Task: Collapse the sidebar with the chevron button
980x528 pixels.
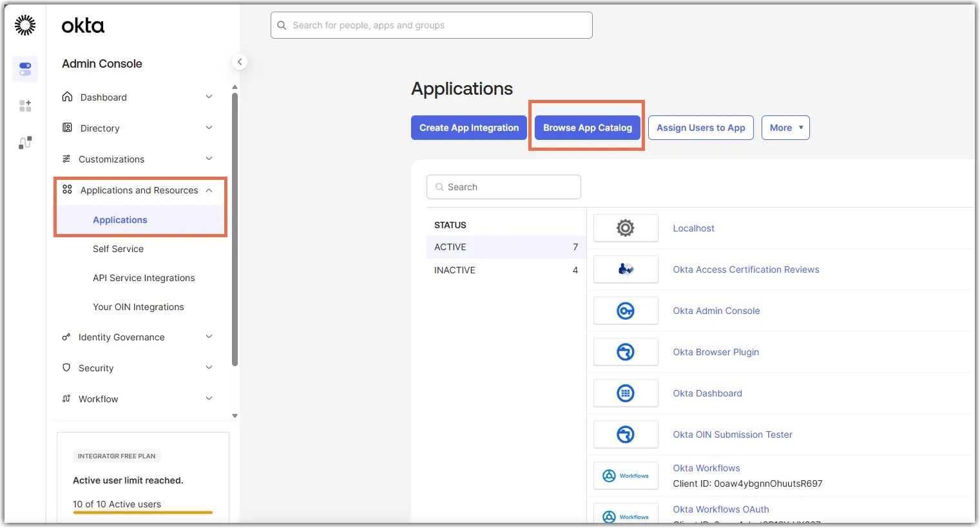Action: 240,62
